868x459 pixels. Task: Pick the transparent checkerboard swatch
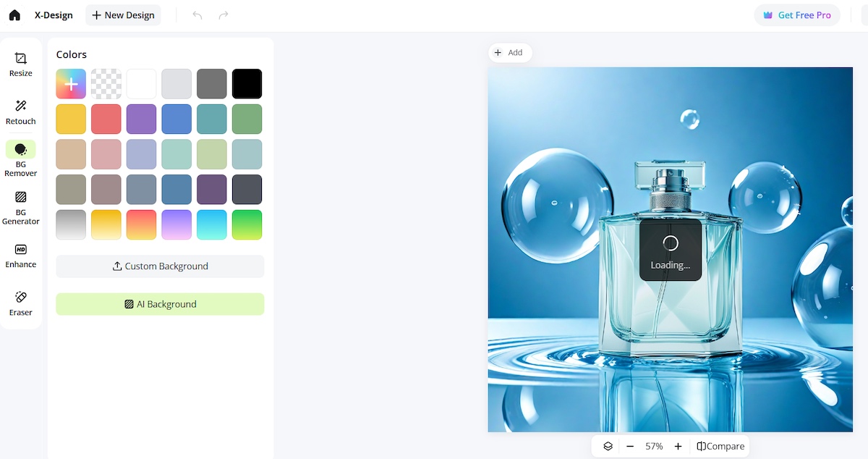pos(106,84)
